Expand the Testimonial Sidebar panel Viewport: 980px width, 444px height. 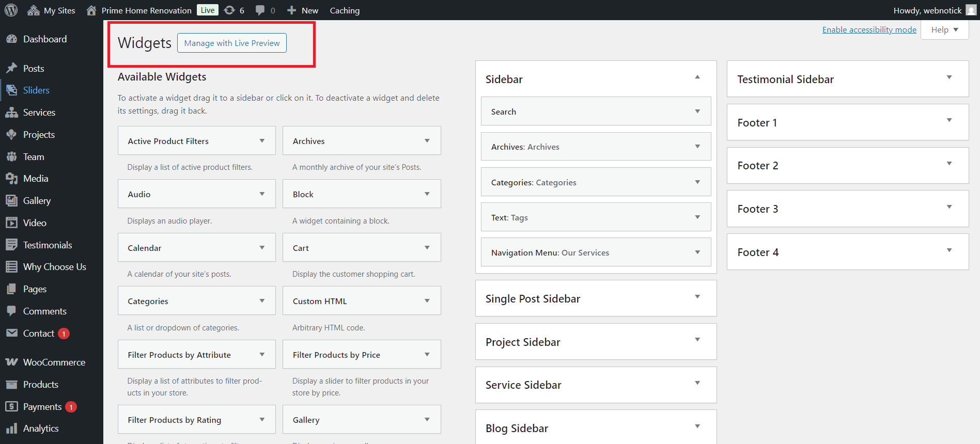click(x=949, y=77)
